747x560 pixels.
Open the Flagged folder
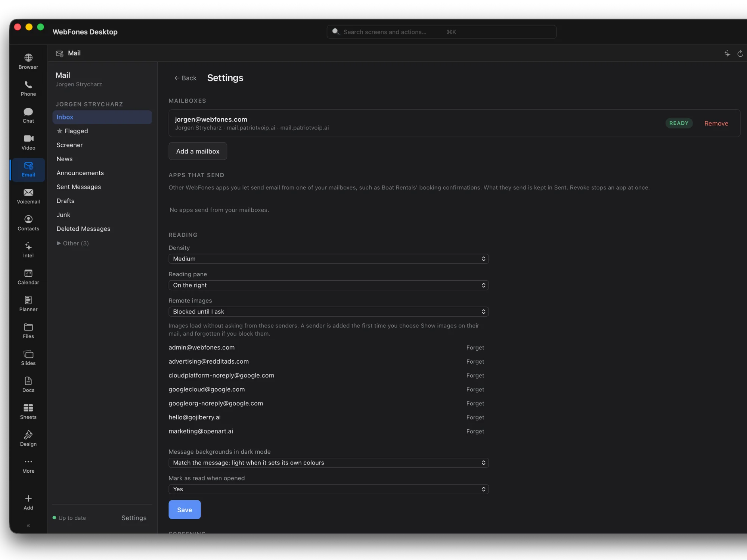(102, 131)
